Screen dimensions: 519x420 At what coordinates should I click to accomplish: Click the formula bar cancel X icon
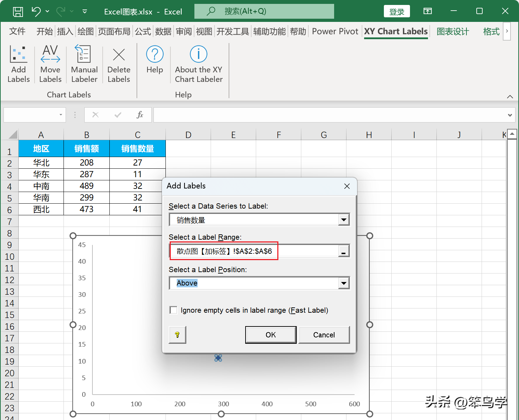pos(95,115)
